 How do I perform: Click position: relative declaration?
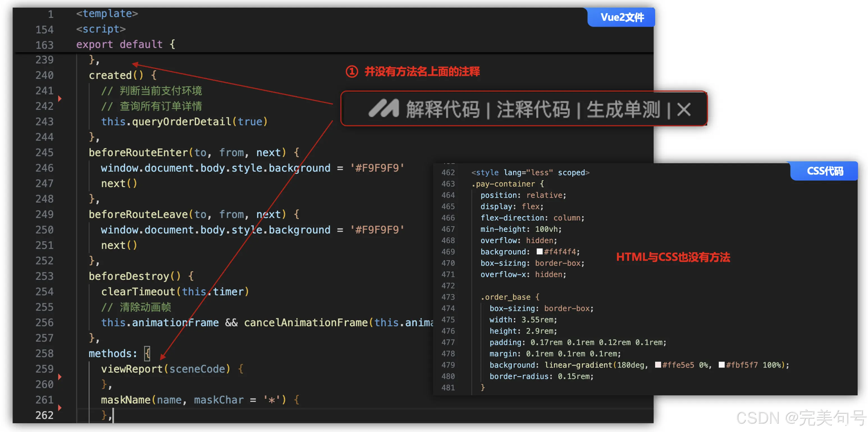click(523, 195)
